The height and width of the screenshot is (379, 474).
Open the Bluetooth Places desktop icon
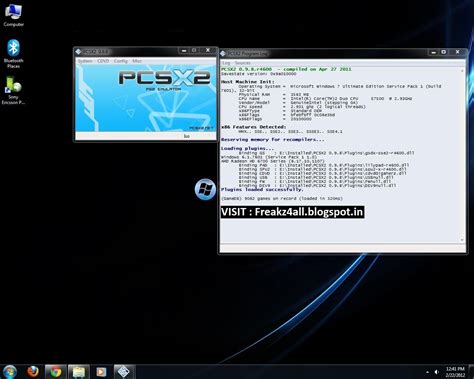pos(13,54)
